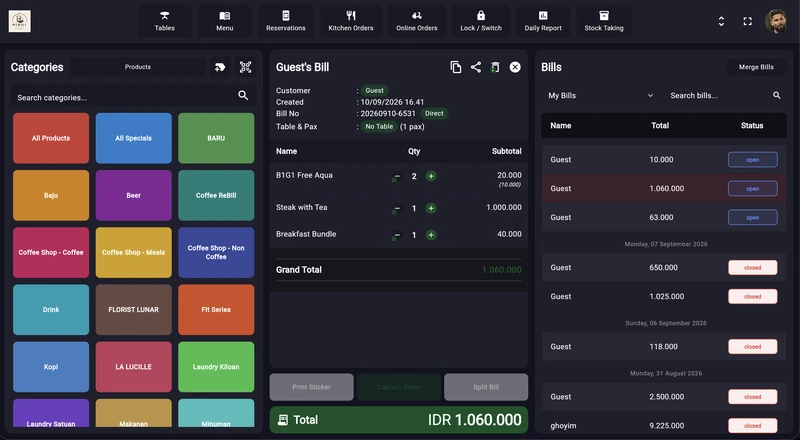Click the Merge Bills button
This screenshot has width=800, height=440.
tap(756, 67)
